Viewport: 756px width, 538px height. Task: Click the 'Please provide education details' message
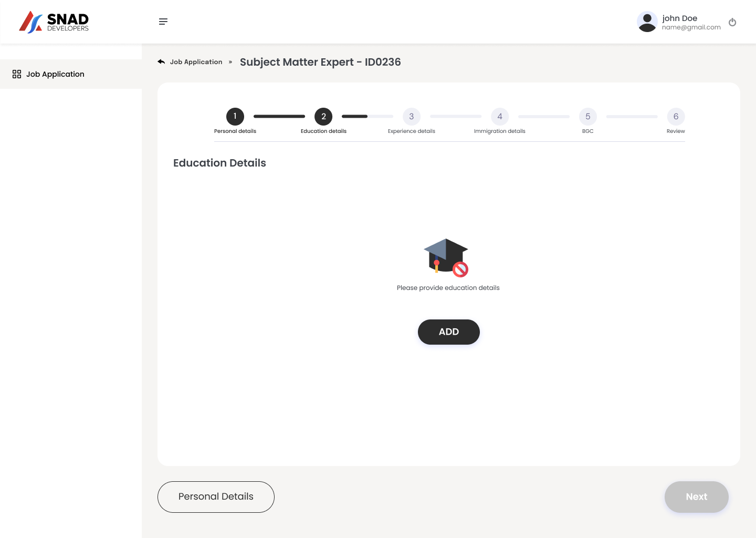pos(448,288)
